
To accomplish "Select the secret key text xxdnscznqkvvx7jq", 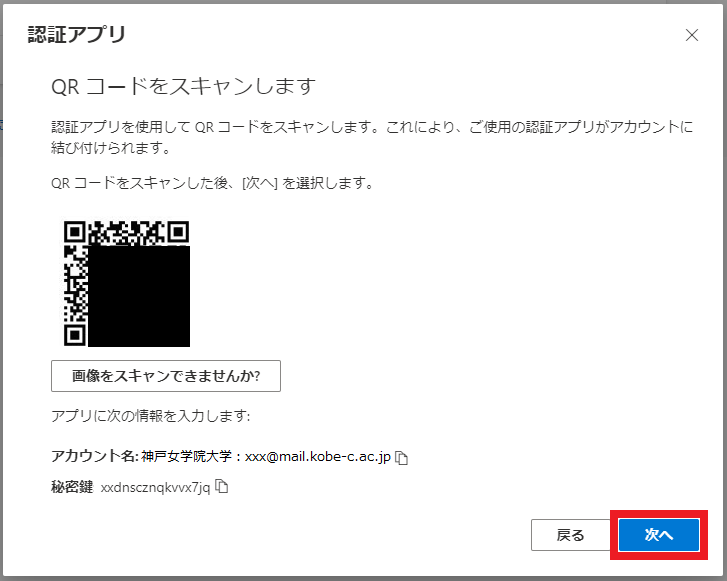I will [155, 488].
